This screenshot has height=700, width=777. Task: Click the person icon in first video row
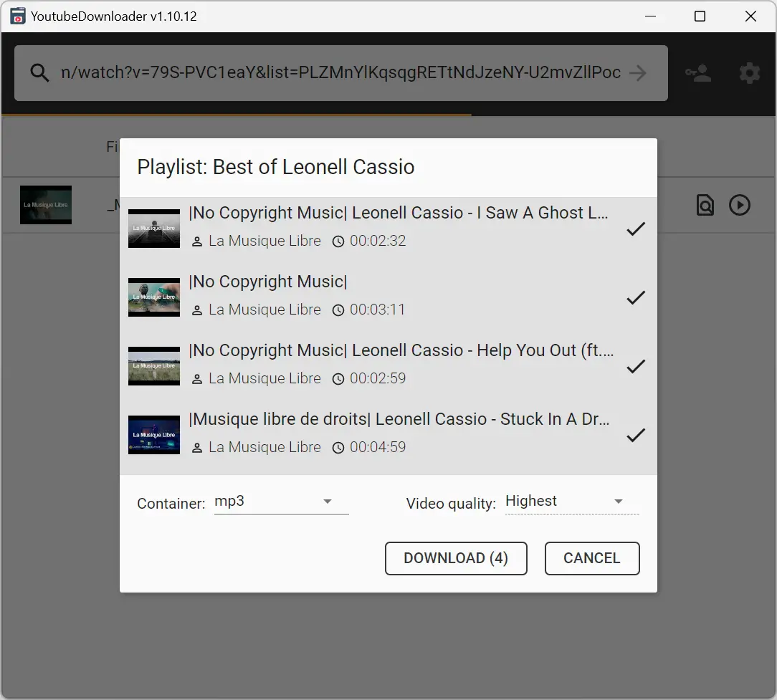pos(196,241)
